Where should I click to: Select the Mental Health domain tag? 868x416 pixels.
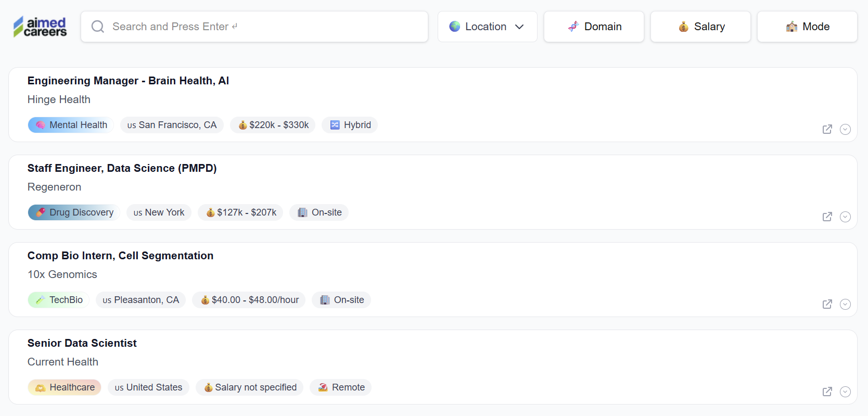[x=71, y=125]
